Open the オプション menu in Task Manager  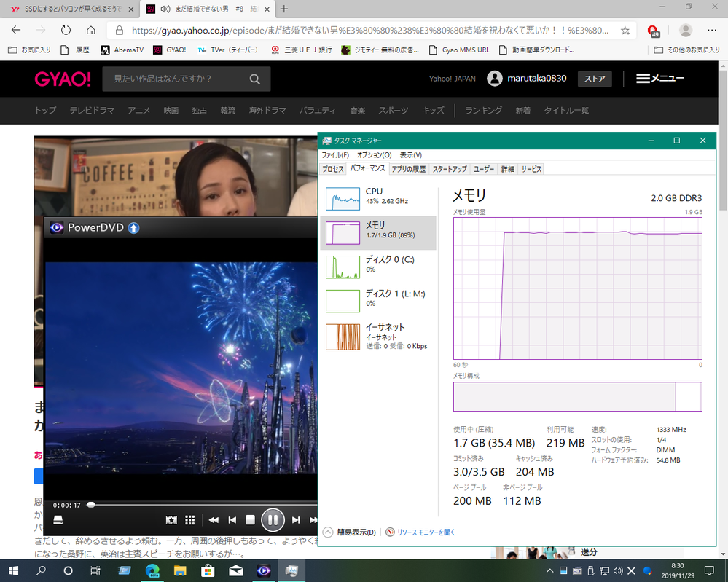pyautogui.click(x=375, y=155)
